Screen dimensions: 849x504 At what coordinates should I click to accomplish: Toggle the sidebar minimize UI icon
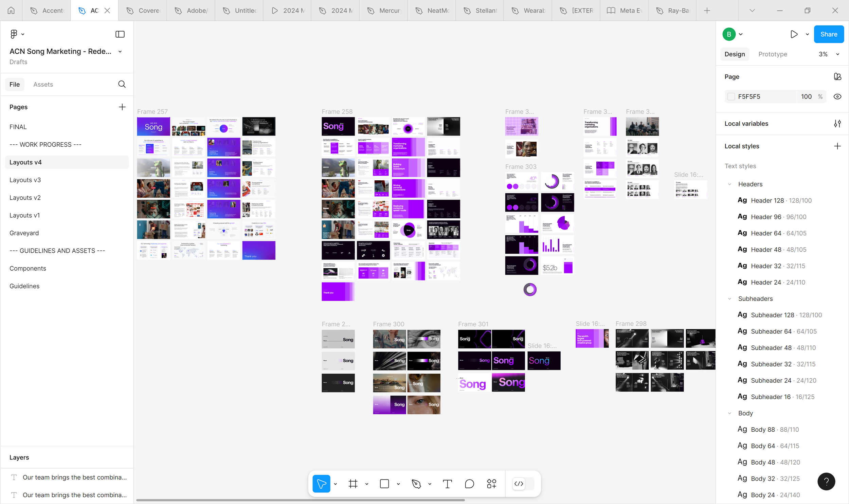(120, 34)
